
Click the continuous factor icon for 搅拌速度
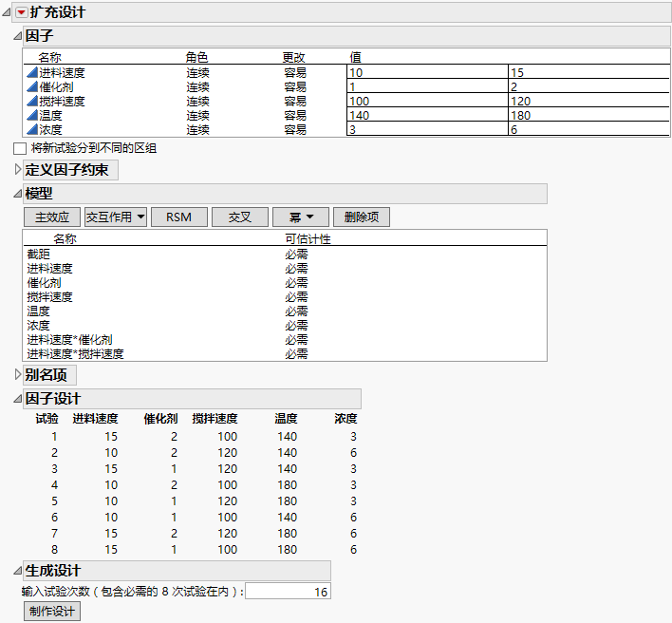[32, 102]
